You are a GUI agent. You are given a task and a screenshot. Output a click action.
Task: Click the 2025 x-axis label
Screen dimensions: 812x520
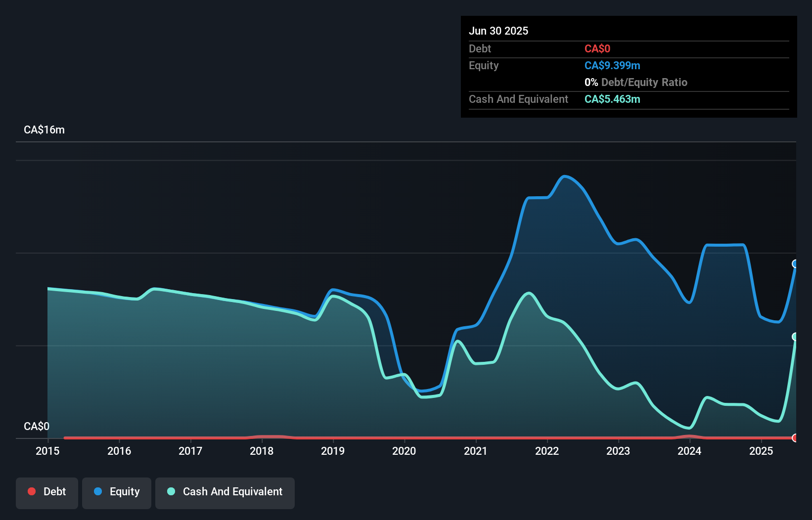click(x=761, y=451)
